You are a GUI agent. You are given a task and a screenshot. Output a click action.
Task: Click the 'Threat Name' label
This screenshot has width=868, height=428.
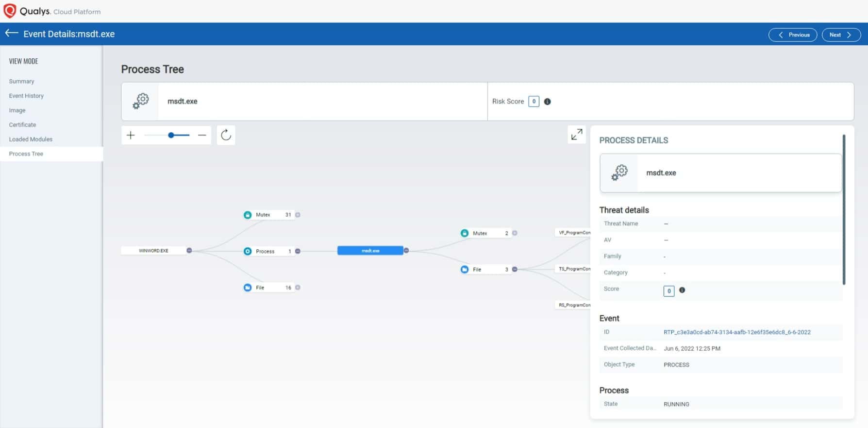621,223
